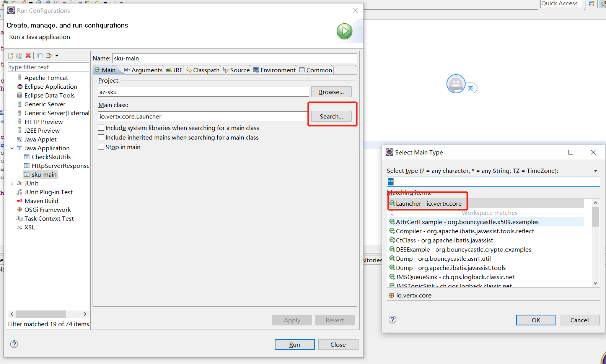Select Eclipse Data Tools entry
This screenshot has width=606, height=364.
click(x=49, y=95)
